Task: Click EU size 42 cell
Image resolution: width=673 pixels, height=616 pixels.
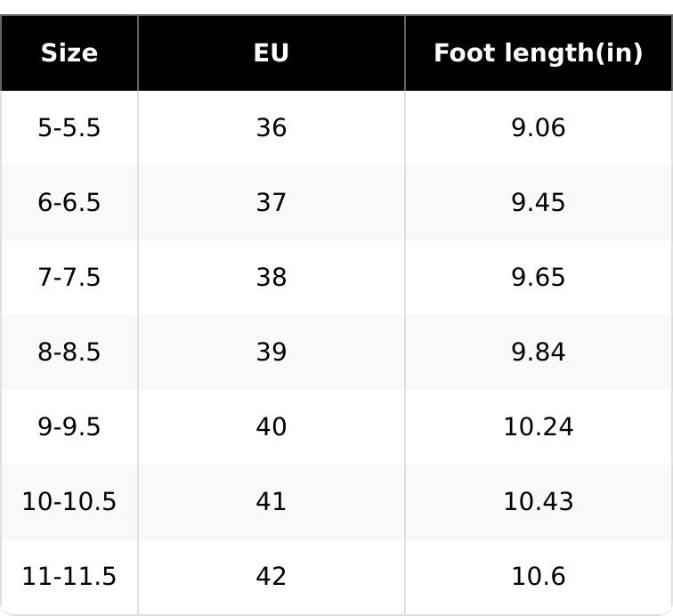Action: pyautogui.click(x=272, y=577)
